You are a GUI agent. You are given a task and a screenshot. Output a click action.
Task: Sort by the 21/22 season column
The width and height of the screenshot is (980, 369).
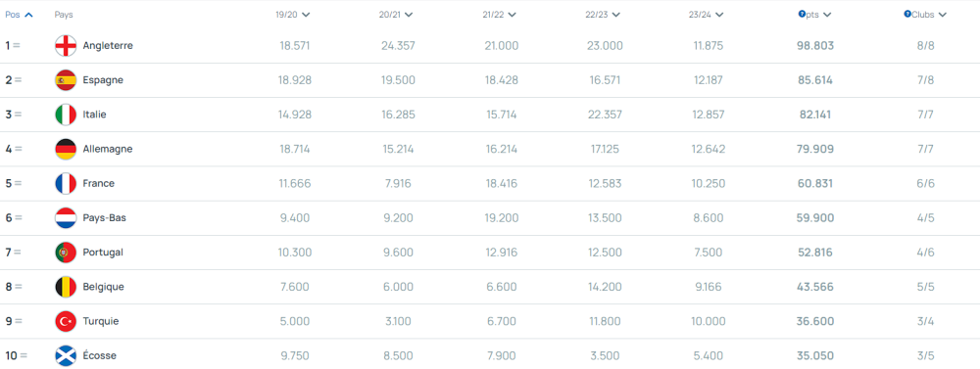pyautogui.click(x=500, y=15)
